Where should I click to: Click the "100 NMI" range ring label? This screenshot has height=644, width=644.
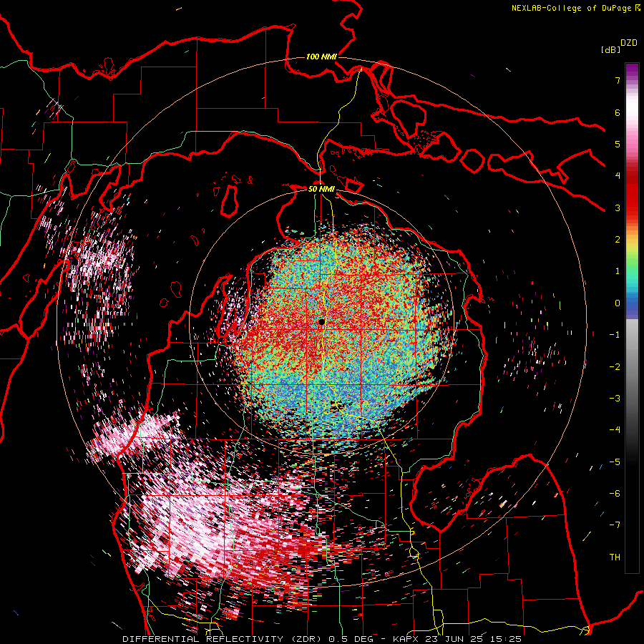tap(321, 57)
